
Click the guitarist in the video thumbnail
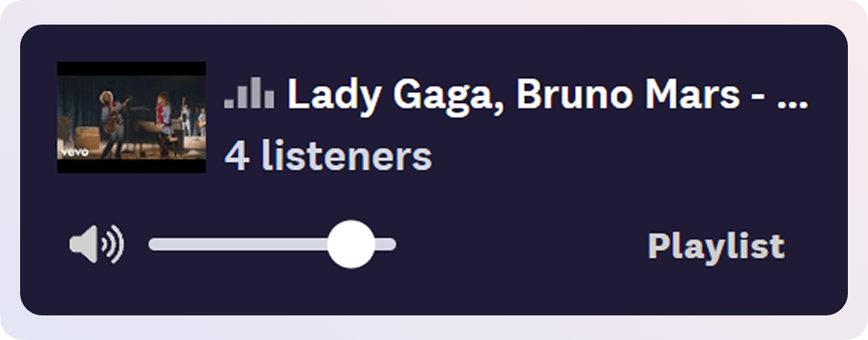point(113,123)
